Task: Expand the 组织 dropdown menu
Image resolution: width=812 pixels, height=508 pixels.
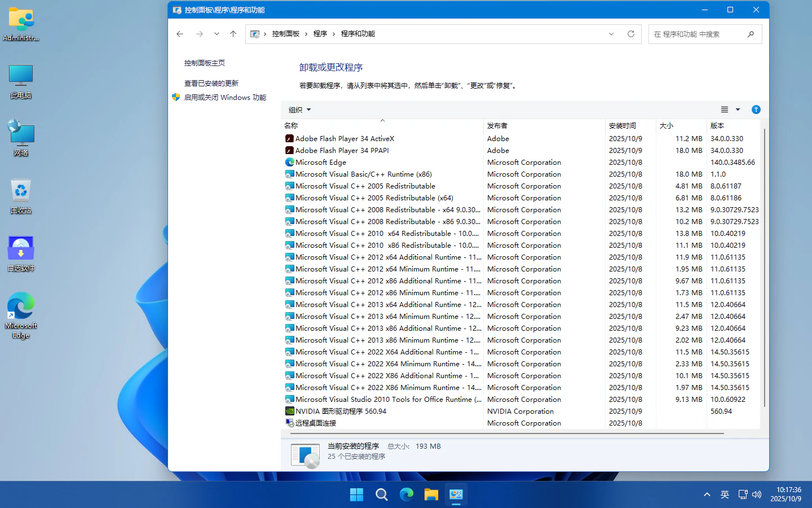Action: click(299, 110)
